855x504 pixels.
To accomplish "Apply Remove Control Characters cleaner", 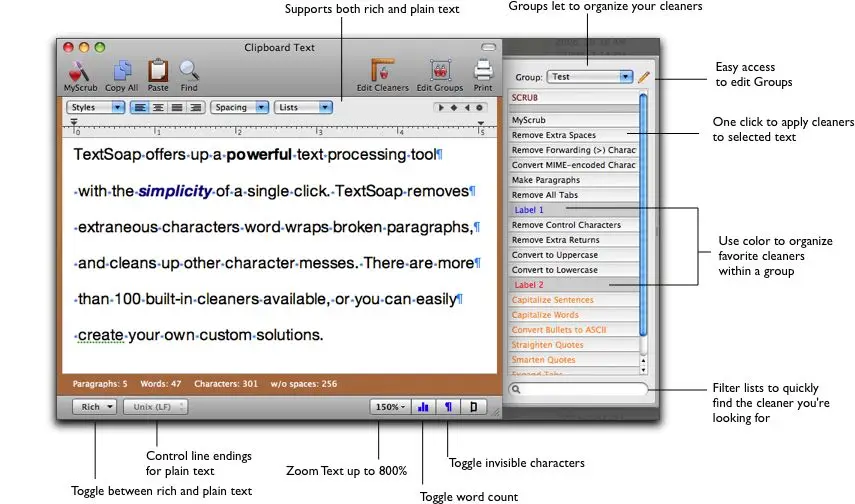I will pyautogui.click(x=574, y=225).
